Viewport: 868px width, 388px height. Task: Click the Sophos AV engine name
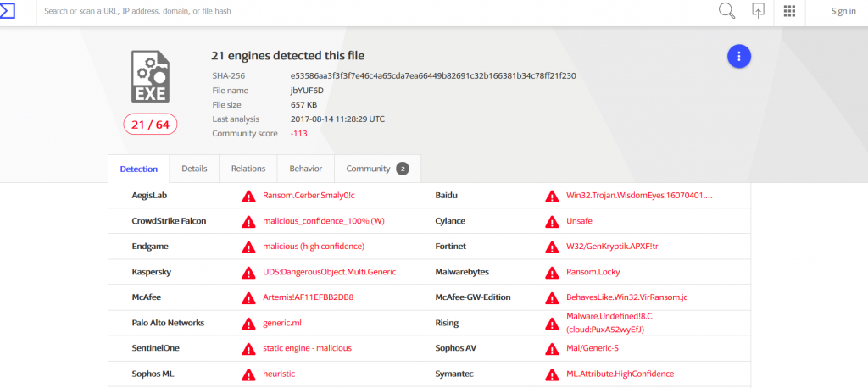click(x=457, y=348)
